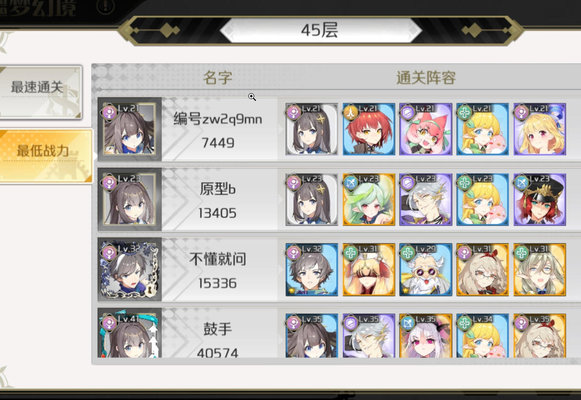Select blonde twin-tail Lv.21 hero at row end

tap(540, 129)
